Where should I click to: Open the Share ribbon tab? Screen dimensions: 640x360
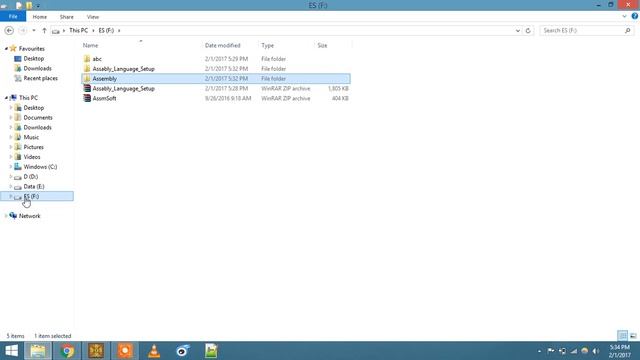(67, 17)
